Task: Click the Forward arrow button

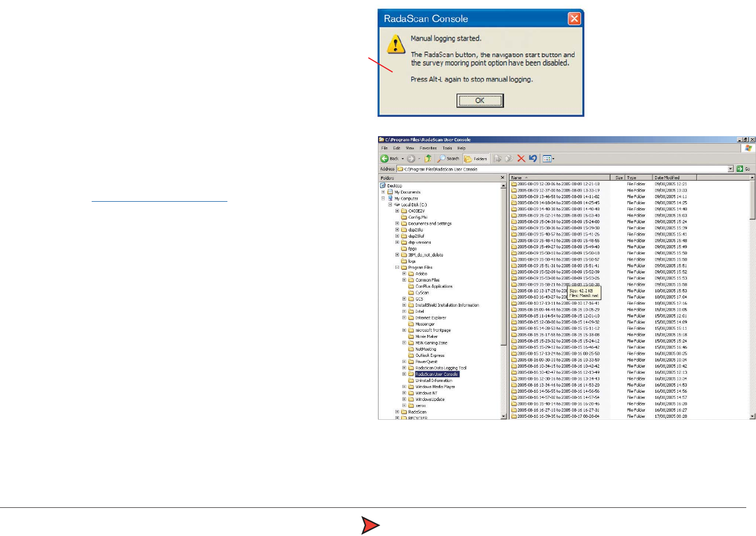Action: click(411, 159)
